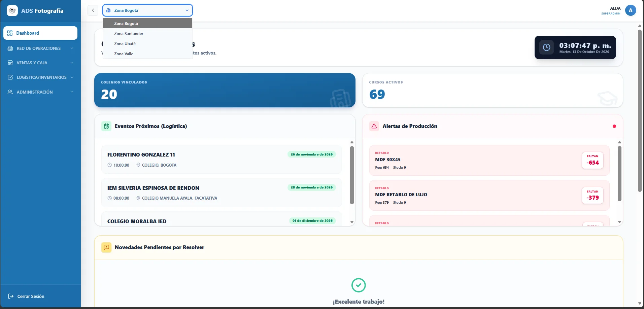
Task: Click the Eventos Próximos scrollbar thumb
Action: click(352, 175)
